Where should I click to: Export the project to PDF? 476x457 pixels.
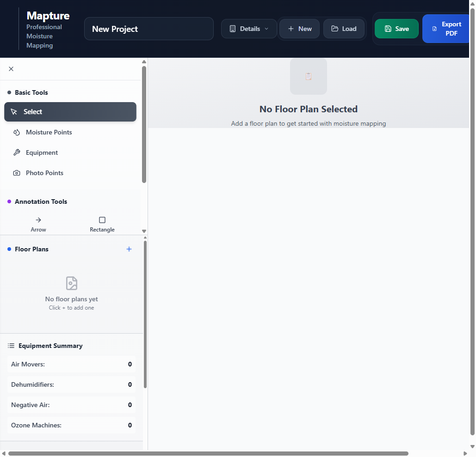pos(445,29)
